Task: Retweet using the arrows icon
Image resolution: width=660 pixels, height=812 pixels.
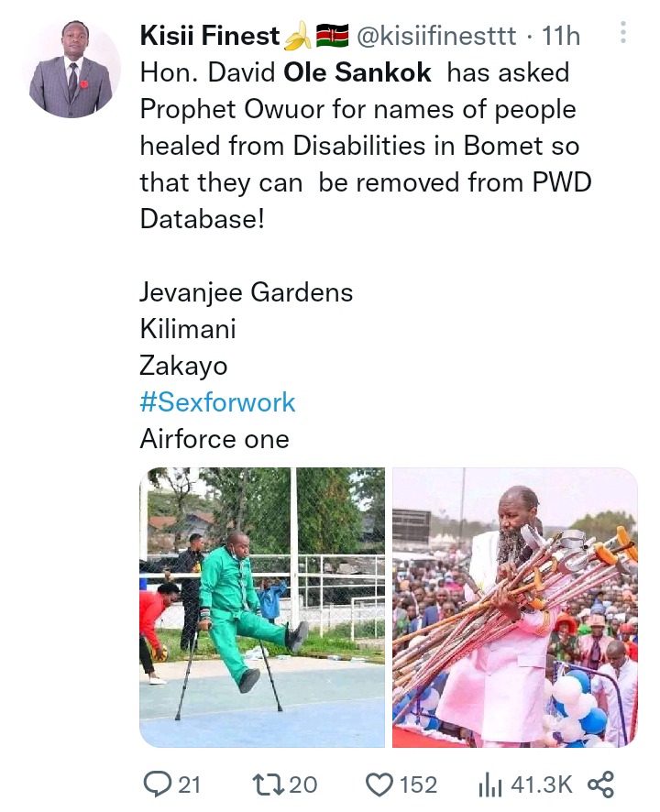Action: click(x=269, y=785)
